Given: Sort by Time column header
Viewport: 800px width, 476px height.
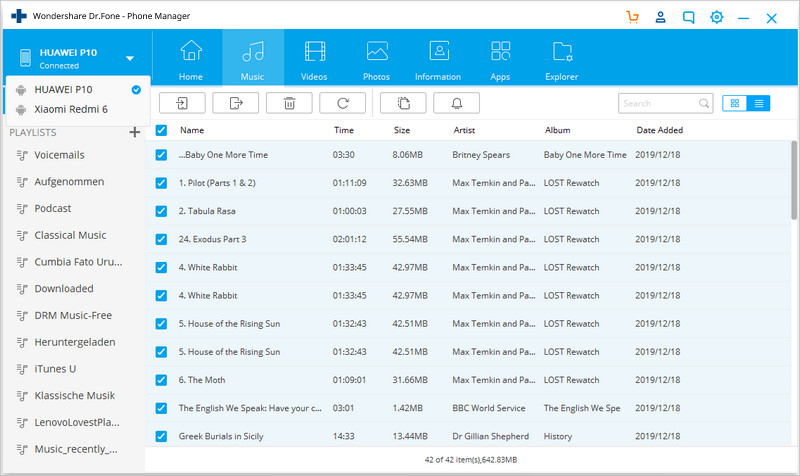Looking at the screenshot, I should coord(344,130).
